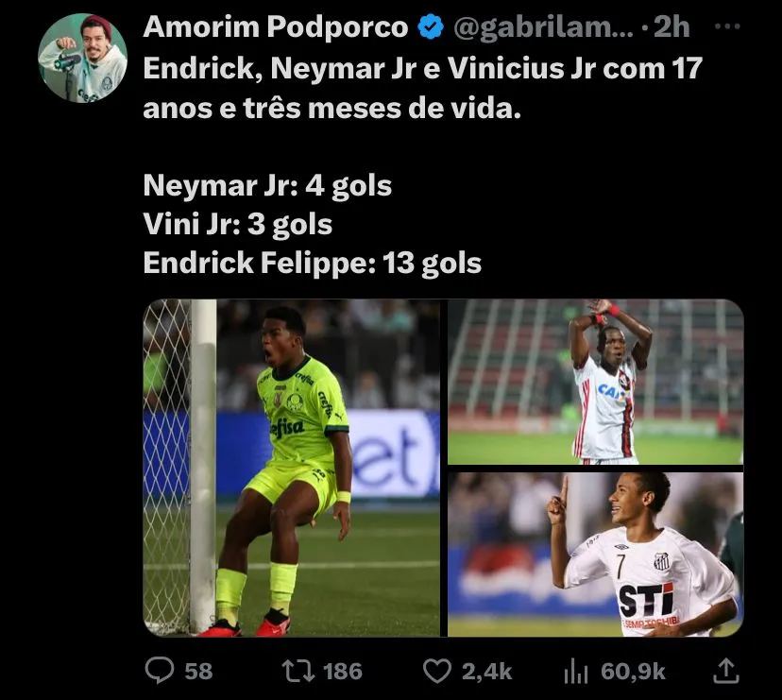782x700 pixels.
Task: Click the Amorim Podporco display name
Action: [276, 26]
